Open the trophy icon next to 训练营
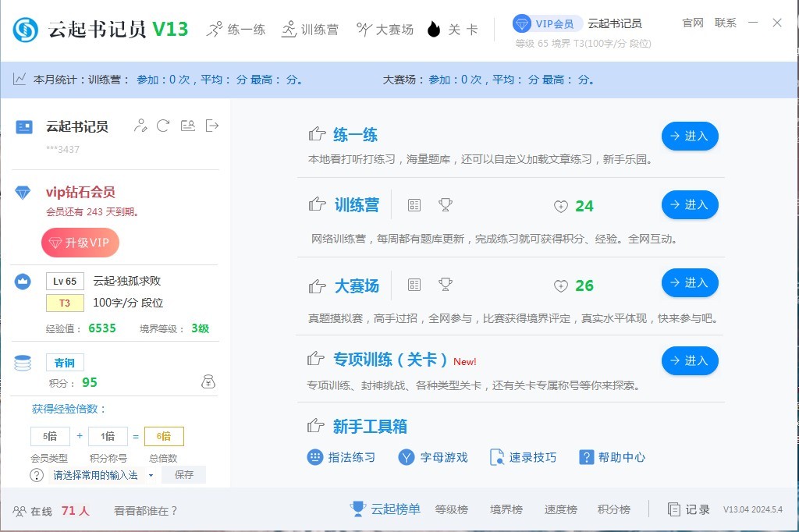The image size is (799, 532). (x=446, y=205)
